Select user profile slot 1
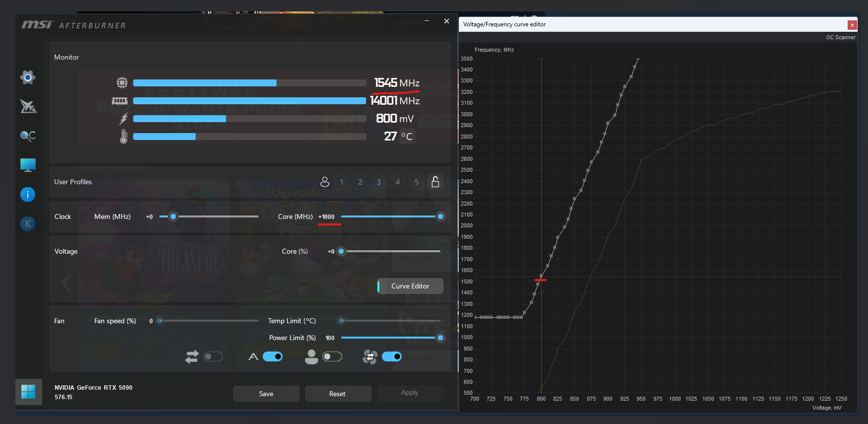 pos(342,182)
